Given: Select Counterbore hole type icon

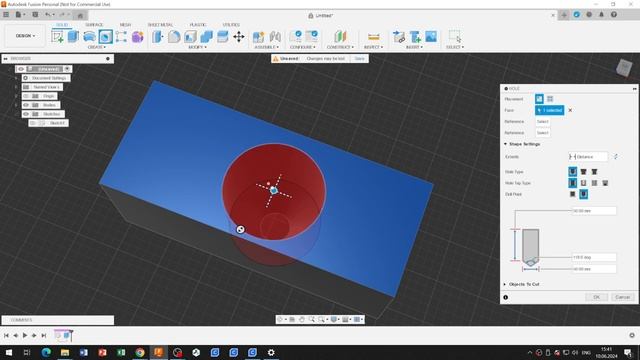Looking at the screenshot, I should 584,172.
